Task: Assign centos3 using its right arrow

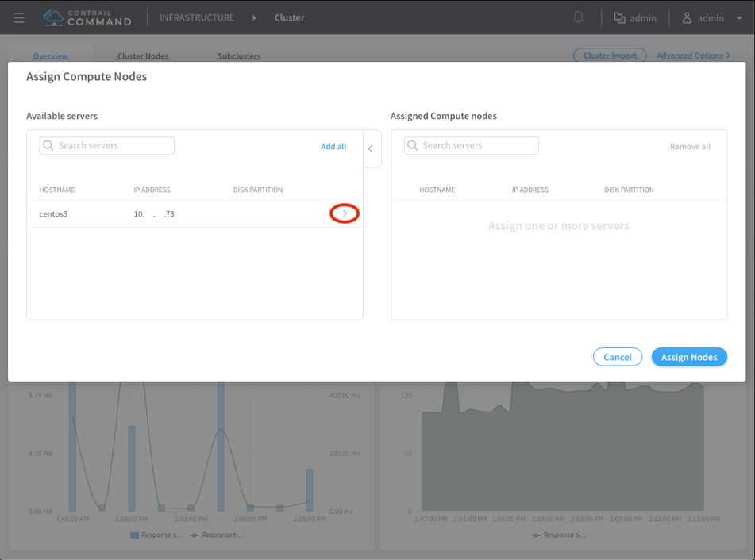Action: (345, 213)
